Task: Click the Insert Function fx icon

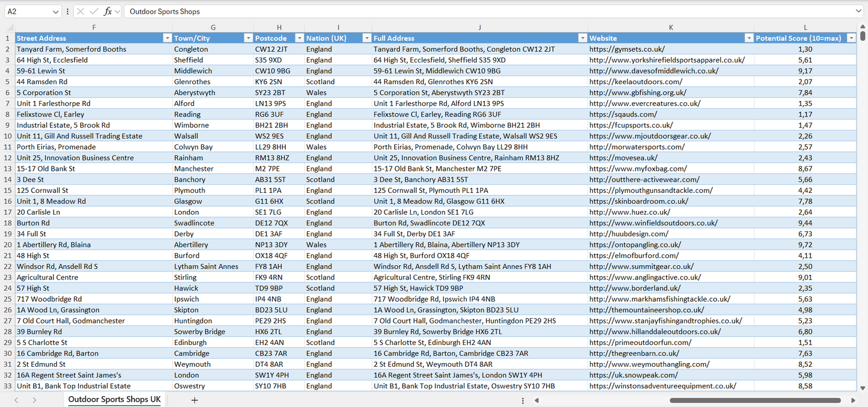Action: pyautogui.click(x=108, y=11)
